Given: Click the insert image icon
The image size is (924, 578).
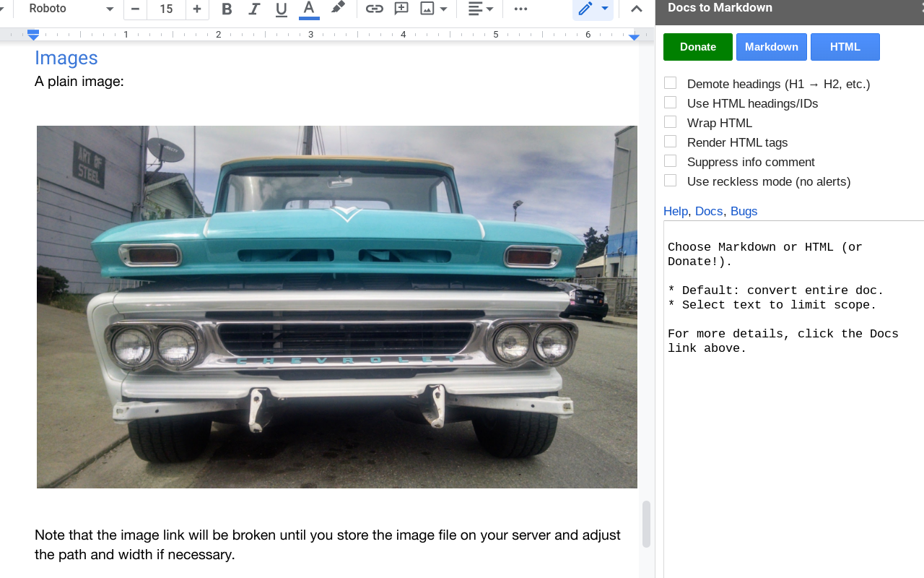Looking at the screenshot, I should pos(428,9).
